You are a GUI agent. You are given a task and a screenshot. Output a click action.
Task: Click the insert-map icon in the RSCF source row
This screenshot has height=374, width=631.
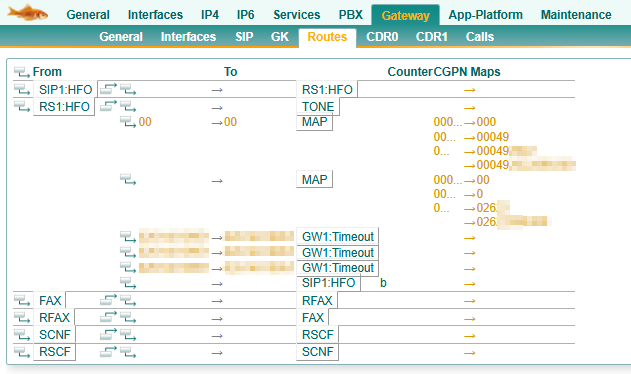(x=128, y=353)
